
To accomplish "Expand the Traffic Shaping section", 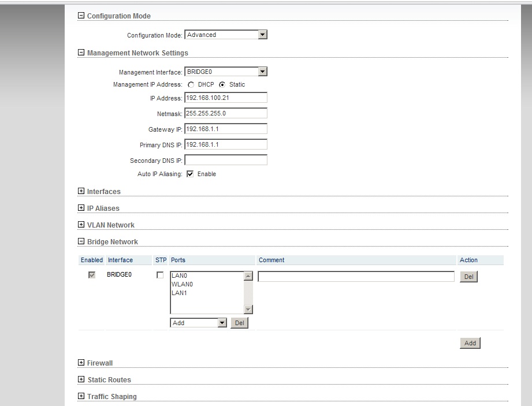I will tap(81, 396).
